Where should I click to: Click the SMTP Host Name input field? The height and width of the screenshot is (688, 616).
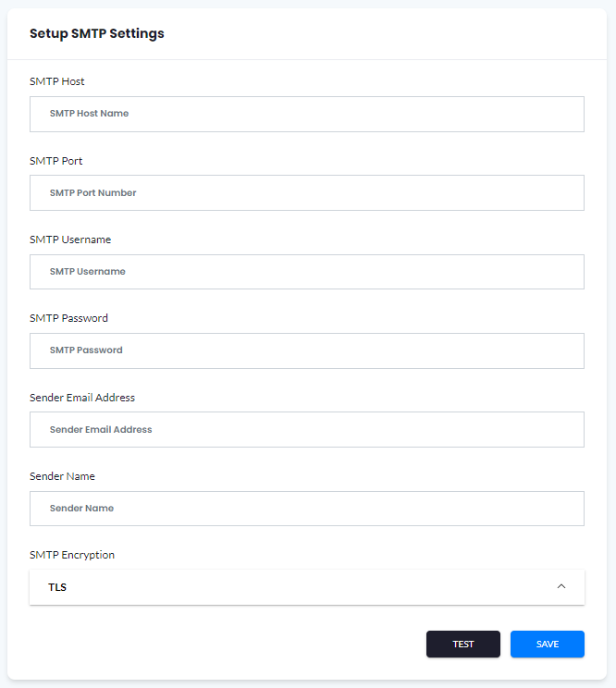click(x=306, y=114)
